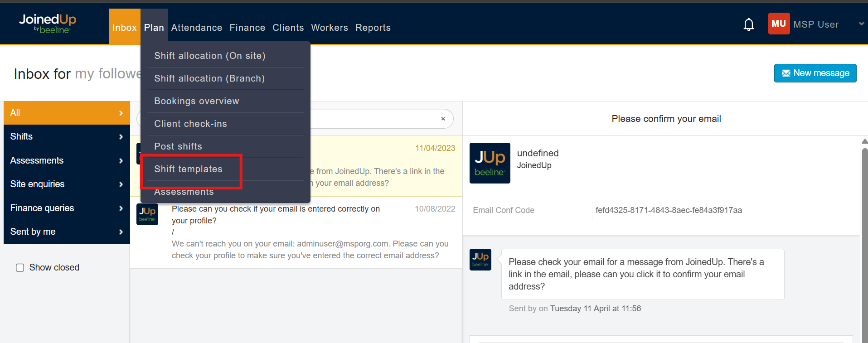Screen dimensions: 868x343
Task: Open the Attendance navigation tab
Action: pyautogui.click(x=196, y=28)
